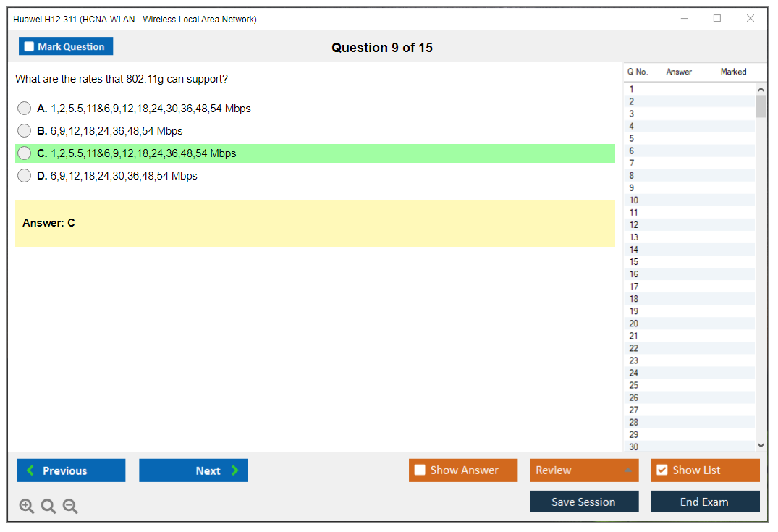778x532 pixels.
Task: Click the zoom out magnifier icon
Action: pos(70,506)
